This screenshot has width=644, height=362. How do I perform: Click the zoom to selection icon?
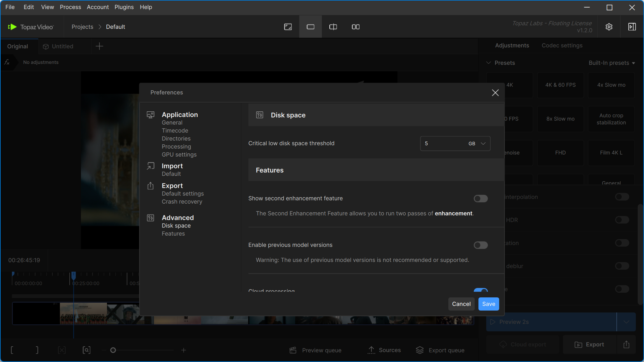pos(86,350)
